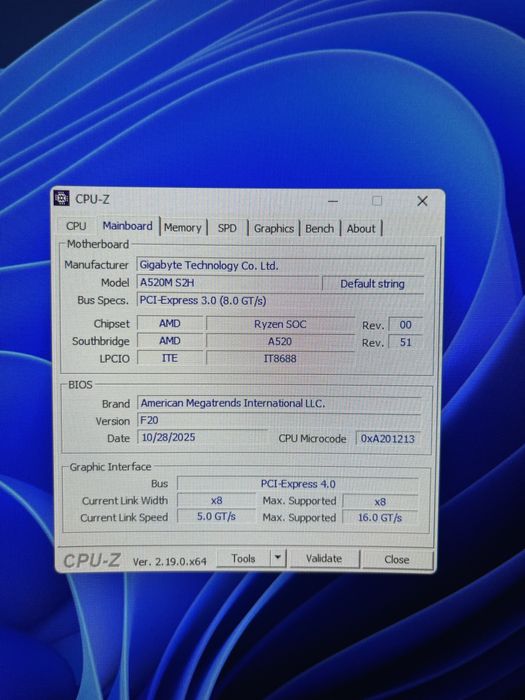
Task: Select the model value A520M S2H
Action: [228, 283]
